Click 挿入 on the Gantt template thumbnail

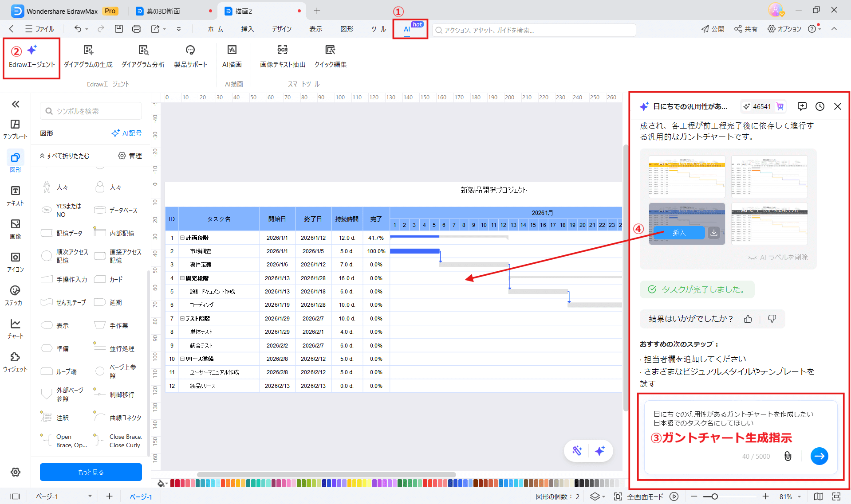(x=678, y=232)
